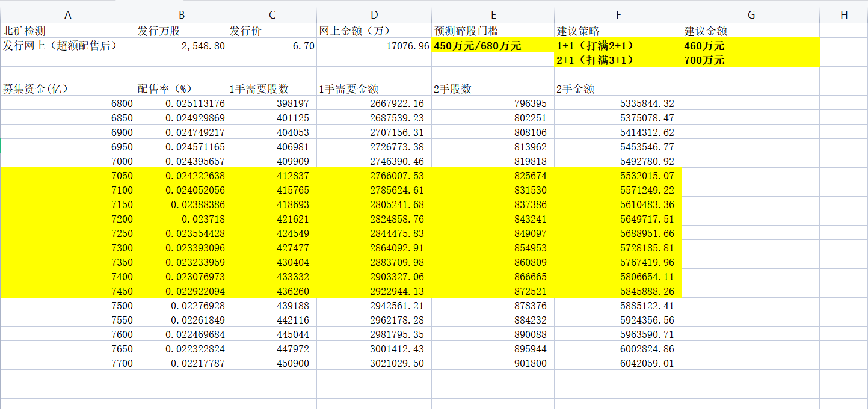Select the cell 0.024571165
The height and width of the screenshot is (409, 868).
pos(181,147)
